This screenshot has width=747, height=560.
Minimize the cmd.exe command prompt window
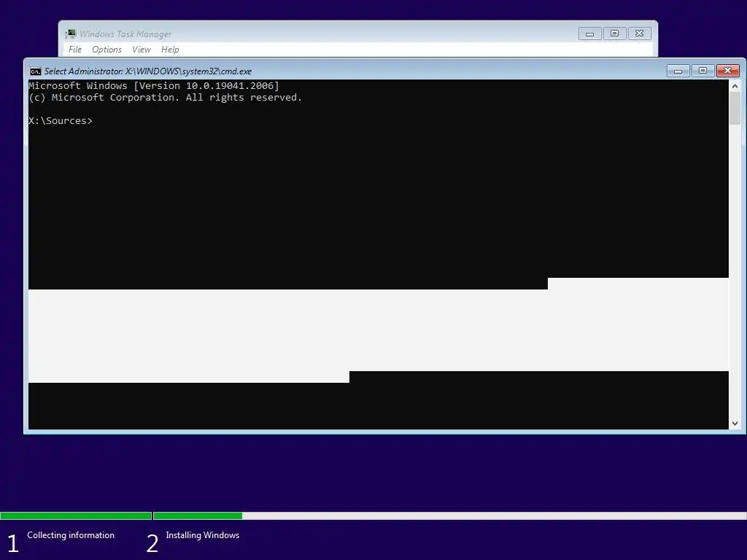tap(678, 71)
